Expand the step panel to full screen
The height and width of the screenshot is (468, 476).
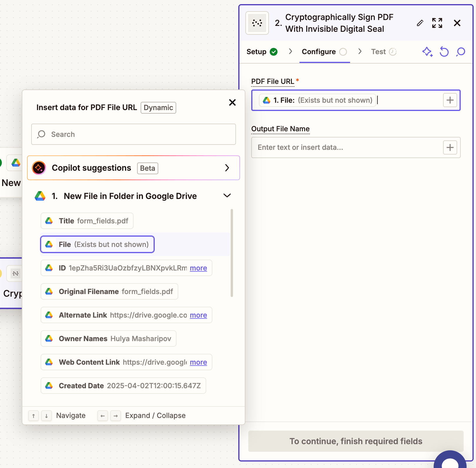click(x=437, y=23)
